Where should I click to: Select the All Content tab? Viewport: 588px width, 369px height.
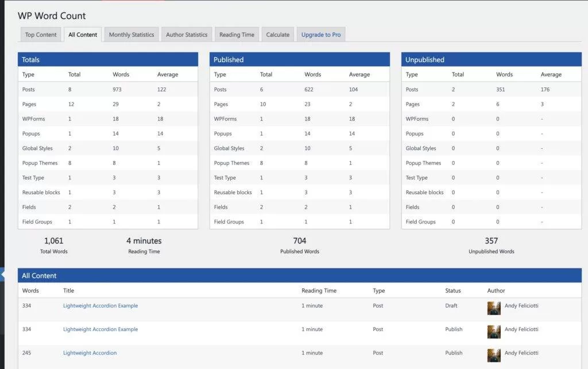point(83,34)
